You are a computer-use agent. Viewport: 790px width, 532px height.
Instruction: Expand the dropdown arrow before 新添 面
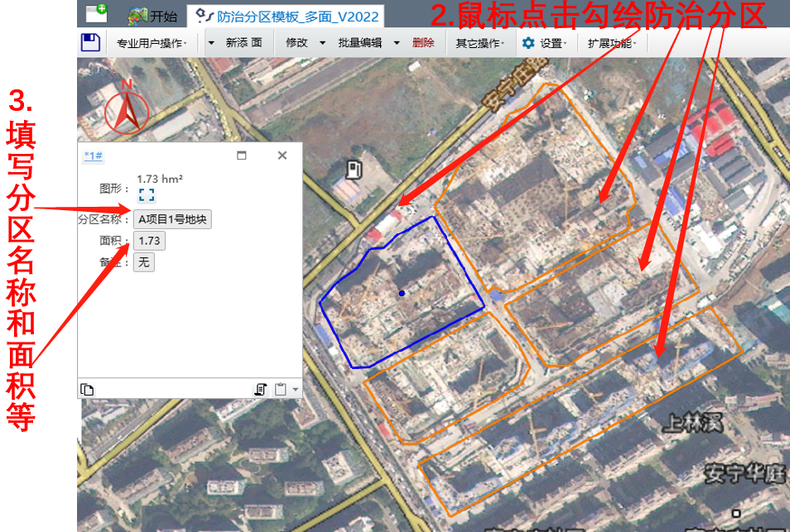click(x=211, y=43)
